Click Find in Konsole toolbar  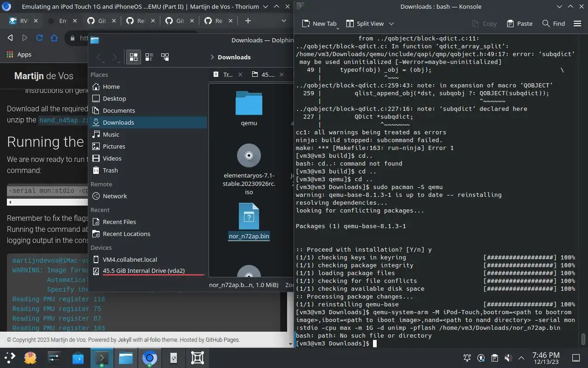[554, 23]
